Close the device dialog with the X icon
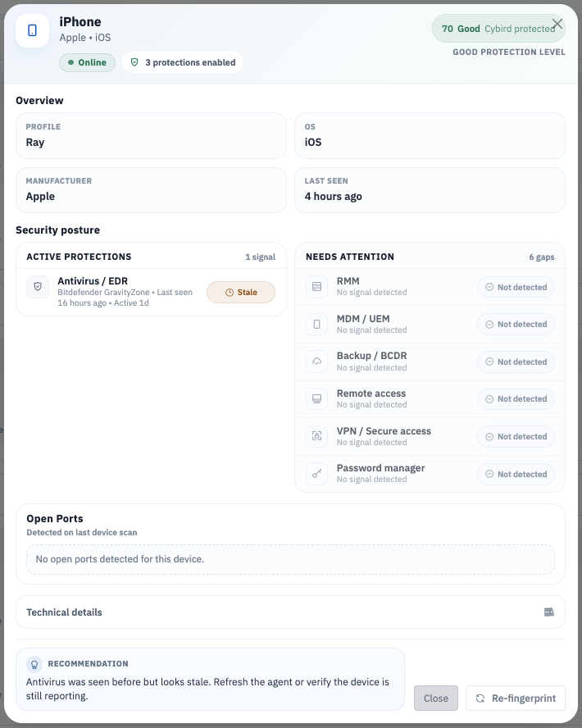 [x=557, y=23]
